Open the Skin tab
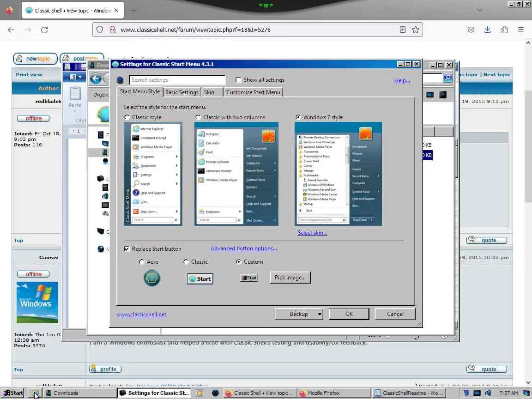The image size is (532, 399). (x=209, y=92)
